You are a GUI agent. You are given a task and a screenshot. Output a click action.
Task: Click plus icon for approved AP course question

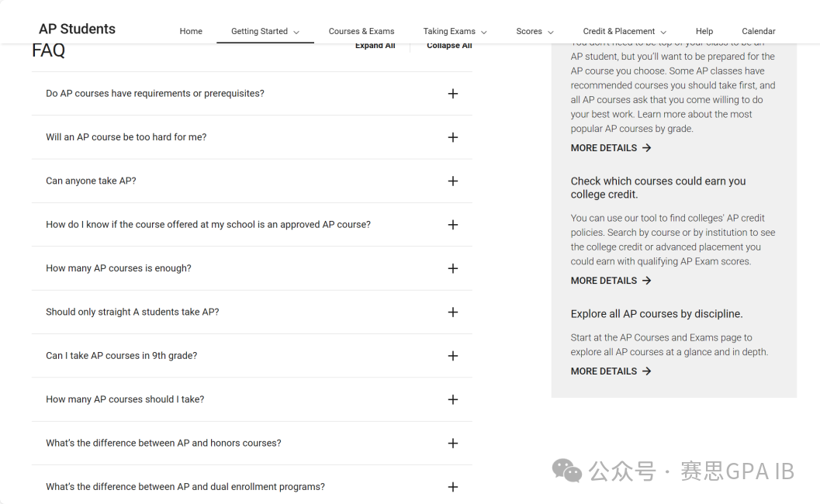pos(453,225)
